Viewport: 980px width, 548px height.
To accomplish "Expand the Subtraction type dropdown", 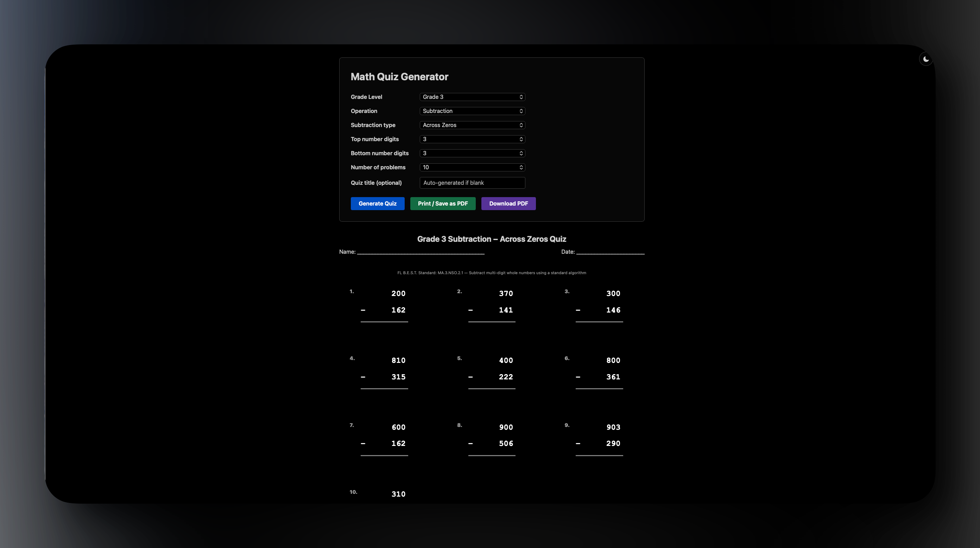I will point(472,125).
